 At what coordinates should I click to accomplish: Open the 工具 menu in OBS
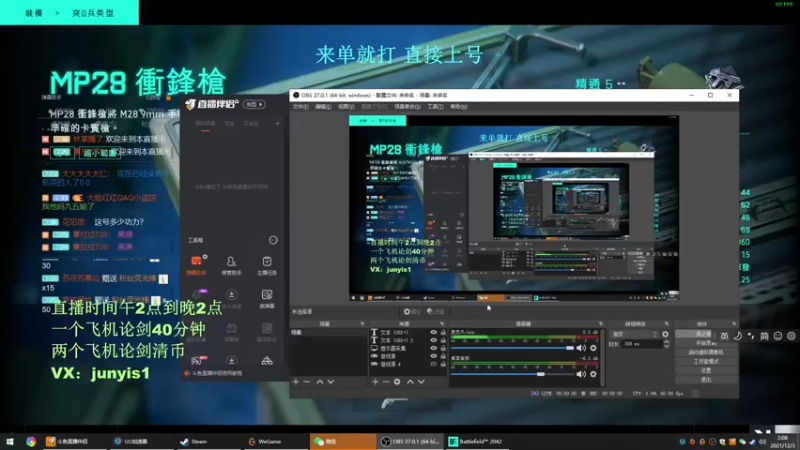435,107
